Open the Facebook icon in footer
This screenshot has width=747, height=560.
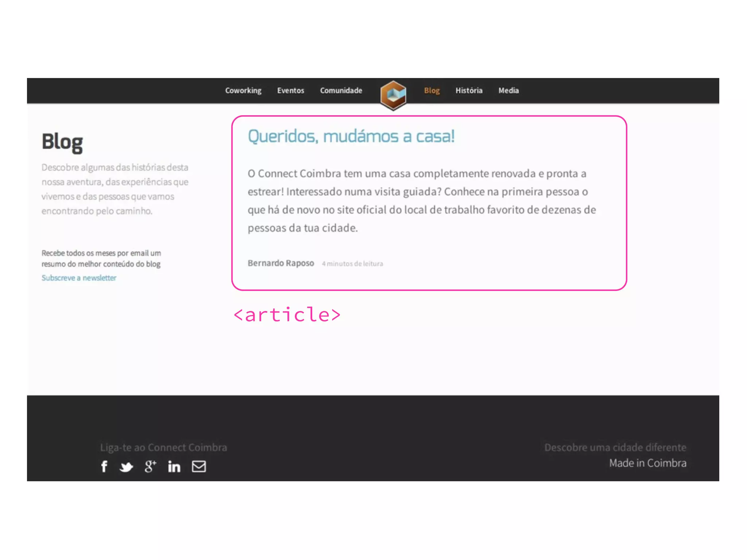pyautogui.click(x=104, y=466)
